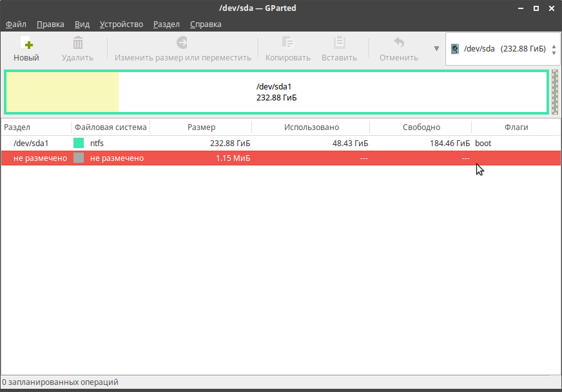Sort by Раздел column header
Viewport: 562px width, 392px height.
click(36, 127)
